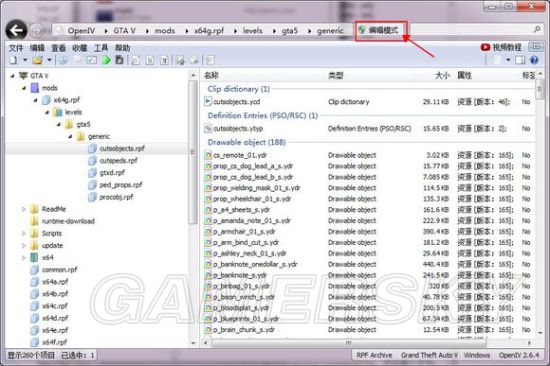550x366 pixels.
Task: Expand the x64 node in tree
Action: 24,258
